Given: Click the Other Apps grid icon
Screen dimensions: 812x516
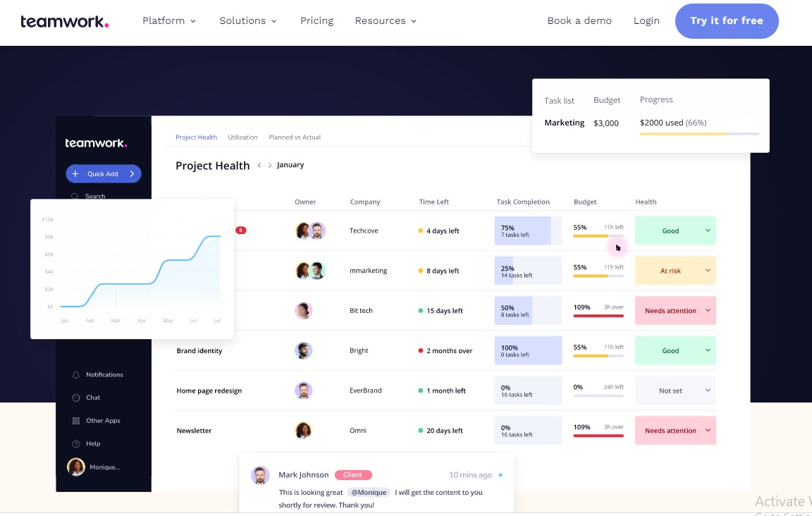Looking at the screenshot, I should click(76, 421).
